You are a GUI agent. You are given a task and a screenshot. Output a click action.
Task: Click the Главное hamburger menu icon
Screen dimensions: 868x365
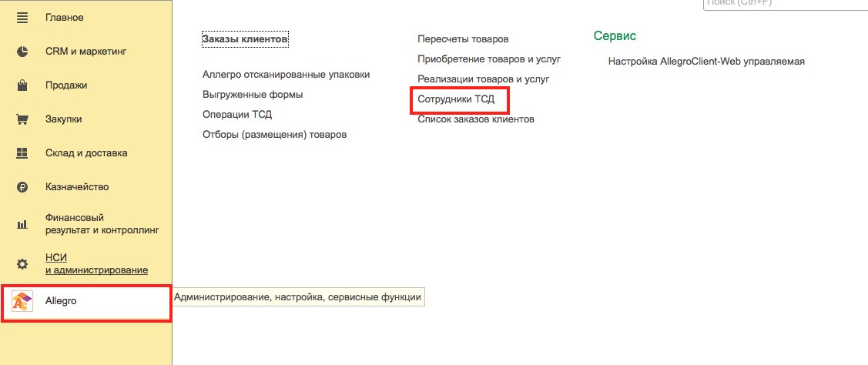(22, 18)
